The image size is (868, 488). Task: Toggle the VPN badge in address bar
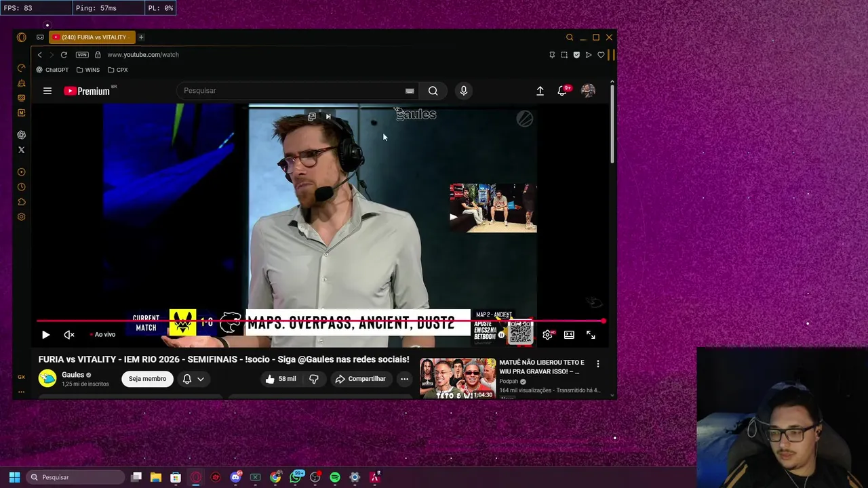(82, 55)
